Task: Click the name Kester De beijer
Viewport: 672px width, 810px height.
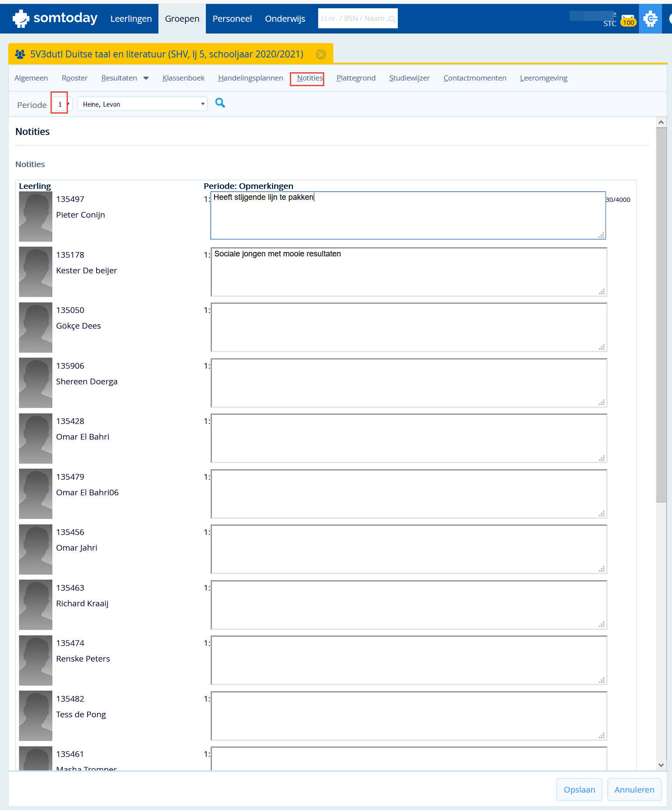Action: 87,271
